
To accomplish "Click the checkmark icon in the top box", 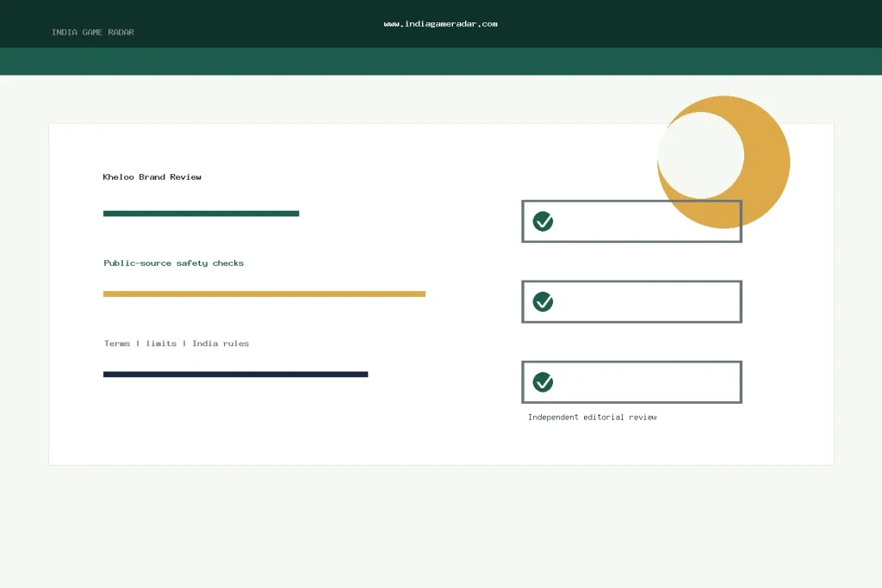I will point(543,221).
